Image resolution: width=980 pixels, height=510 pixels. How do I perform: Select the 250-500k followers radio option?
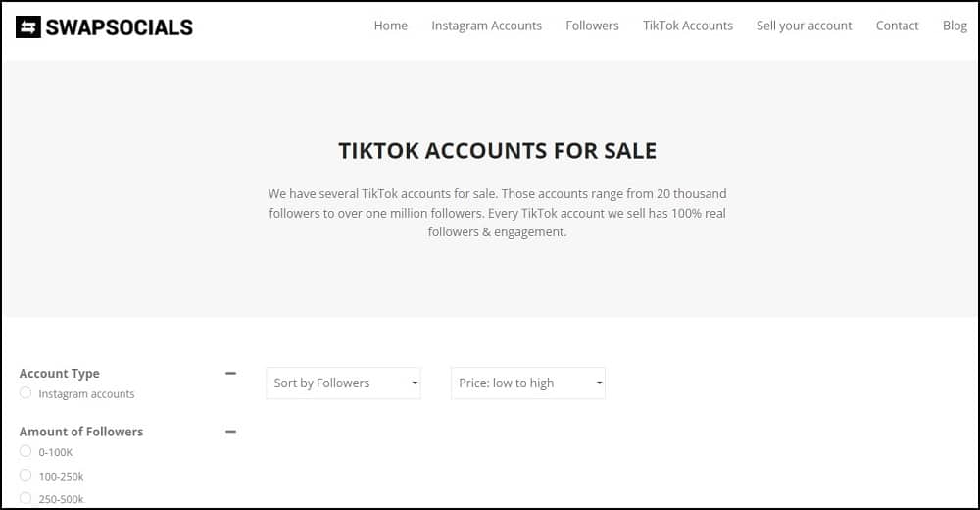25,498
